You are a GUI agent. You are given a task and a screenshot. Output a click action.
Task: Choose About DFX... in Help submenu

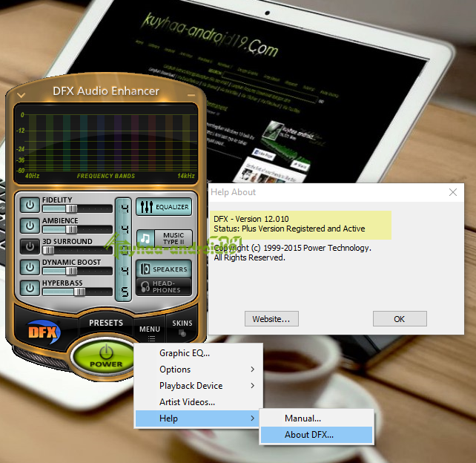point(317,435)
